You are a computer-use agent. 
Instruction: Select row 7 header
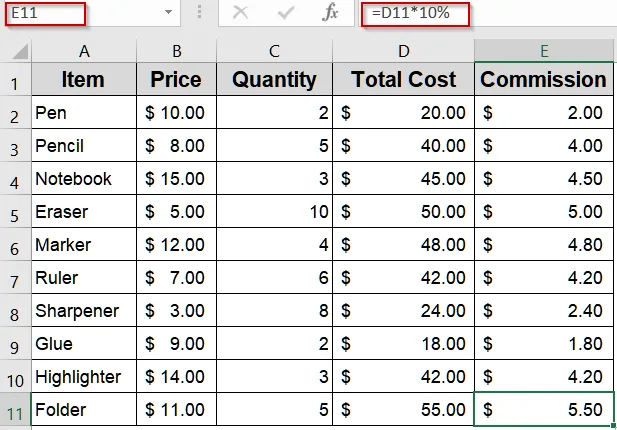coord(15,278)
